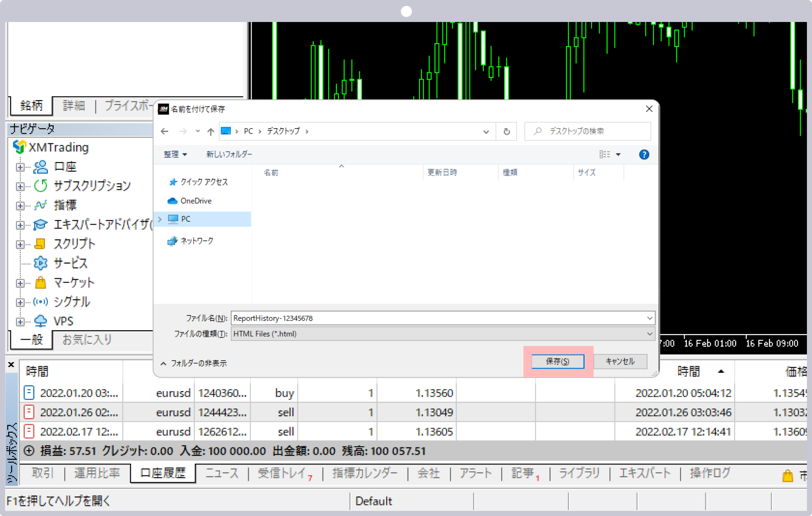Select PC in dialog sidebar
Viewport: 812px width, 516px height.
203,219
